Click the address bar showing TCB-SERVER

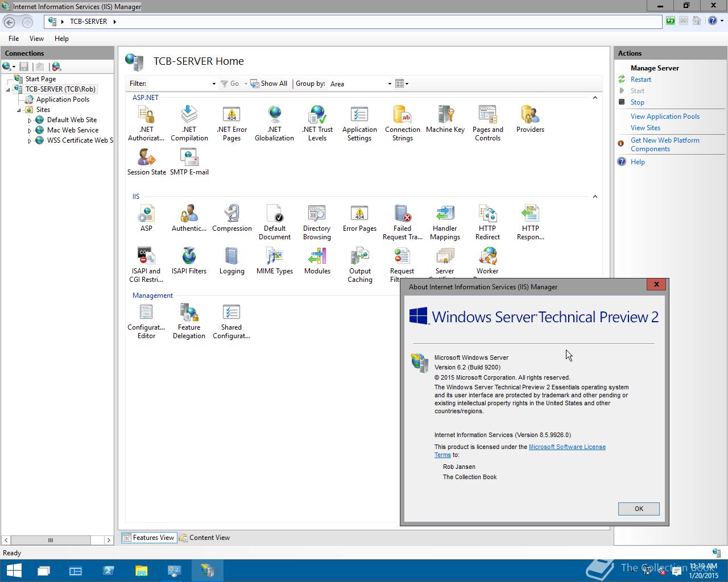point(353,22)
